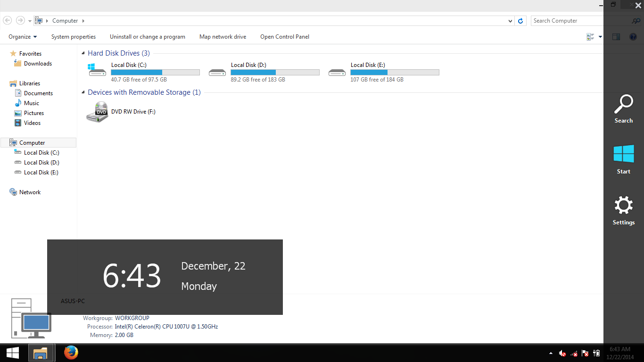The height and width of the screenshot is (362, 644).
Task: Click Map network drive
Action: pyautogui.click(x=223, y=37)
